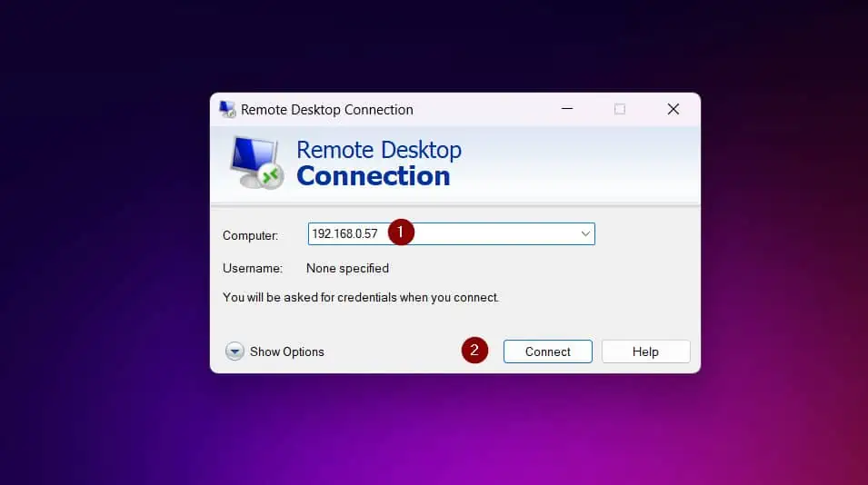This screenshot has height=485, width=868.
Task: Click the 'None specified' username text
Action: point(347,268)
